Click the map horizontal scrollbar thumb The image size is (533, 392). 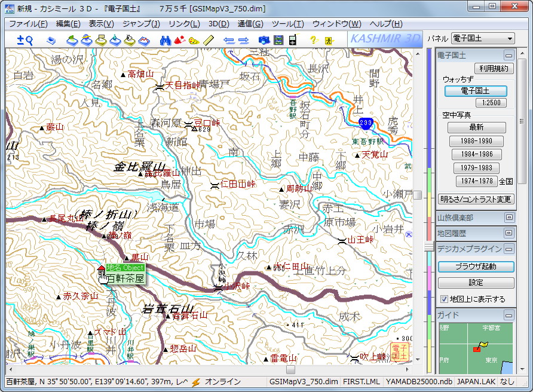click(290, 369)
